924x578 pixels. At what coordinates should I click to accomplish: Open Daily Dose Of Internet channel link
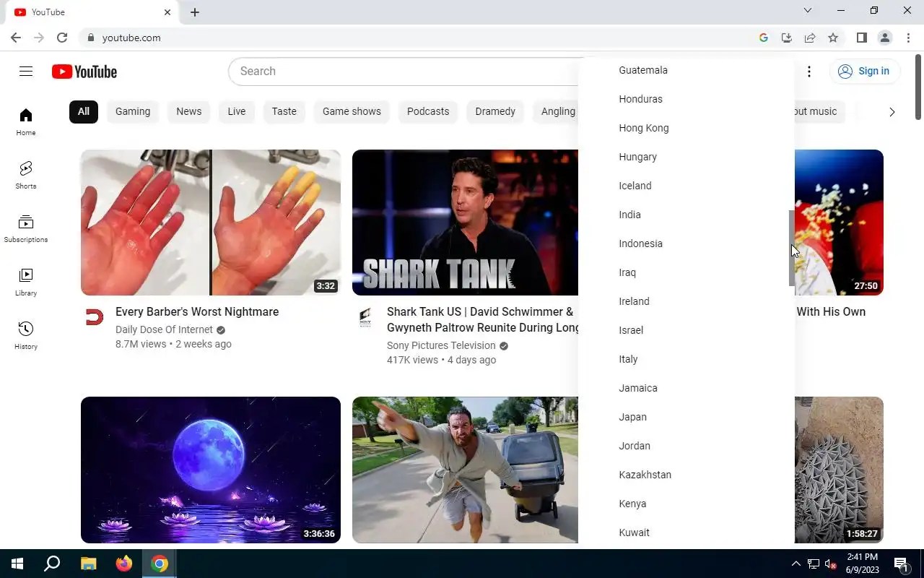tap(164, 329)
